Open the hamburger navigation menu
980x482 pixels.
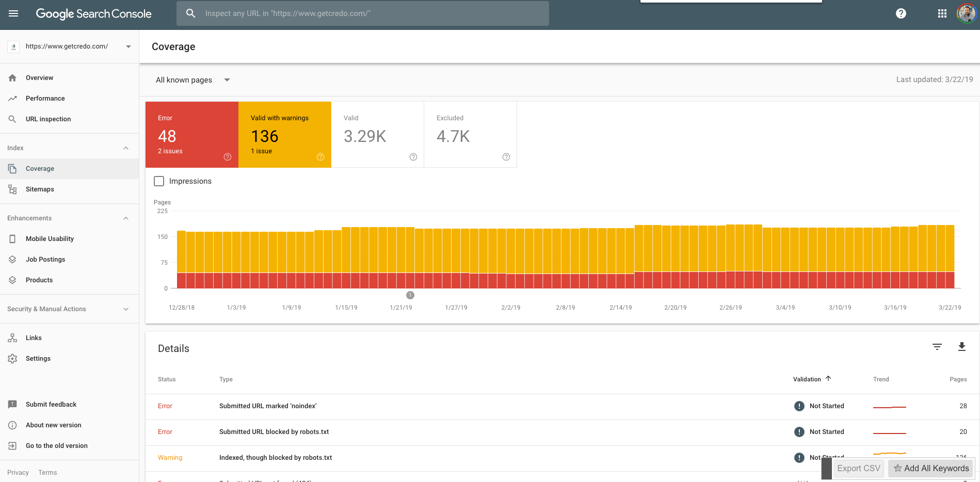[x=13, y=14]
